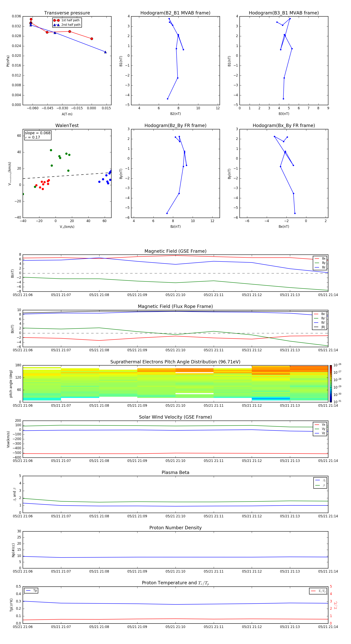
Task: Click the 'Magnetic Field (Flux Rope Frame)' title
Action: pos(175,307)
